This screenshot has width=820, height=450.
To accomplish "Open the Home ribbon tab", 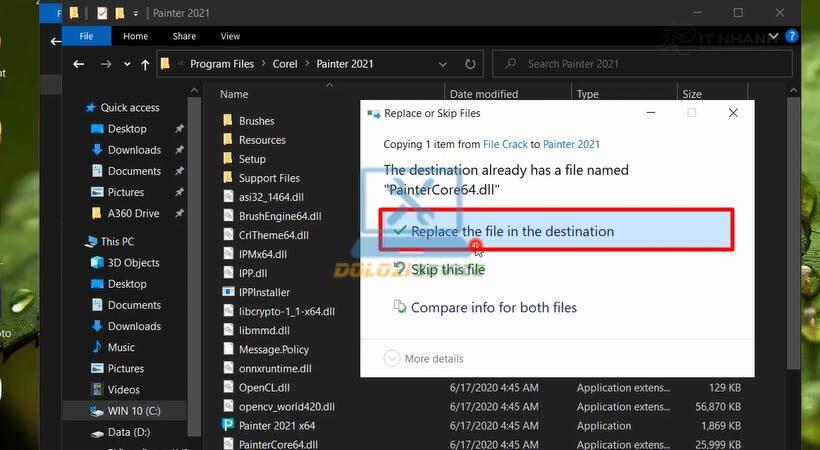I will click(x=135, y=37).
